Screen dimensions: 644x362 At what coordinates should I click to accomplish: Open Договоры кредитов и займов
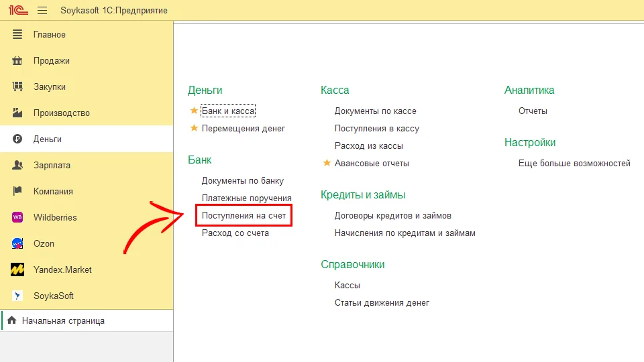click(392, 216)
